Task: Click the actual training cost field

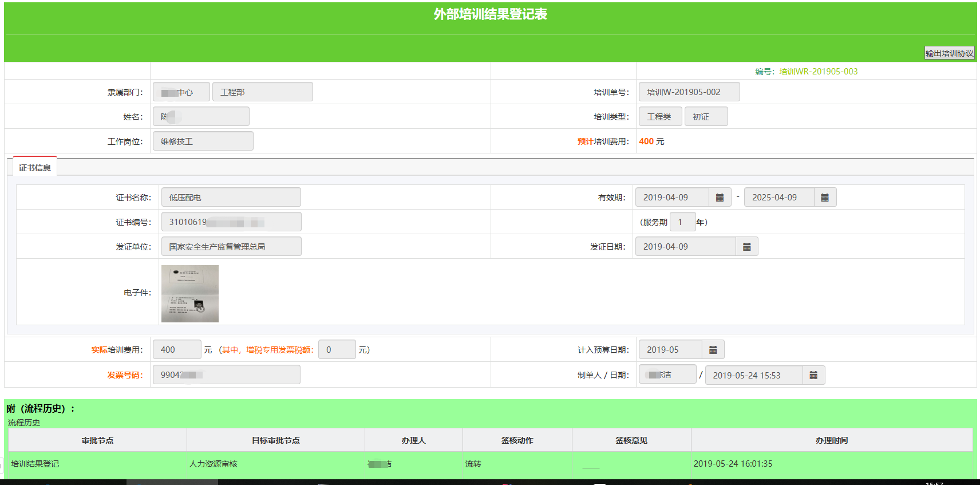Action: click(x=176, y=350)
